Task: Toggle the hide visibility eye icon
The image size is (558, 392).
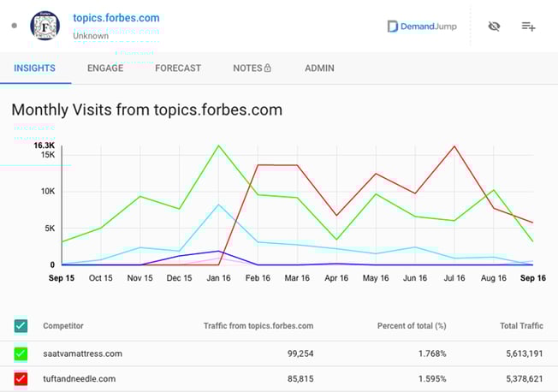Action: pos(494,27)
